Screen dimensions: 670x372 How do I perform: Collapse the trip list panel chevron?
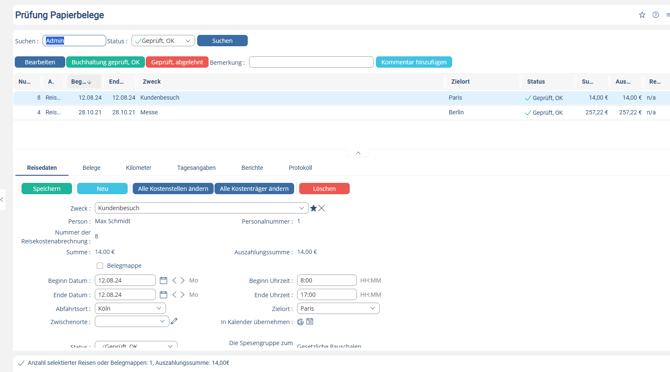[x=358, y=153]
